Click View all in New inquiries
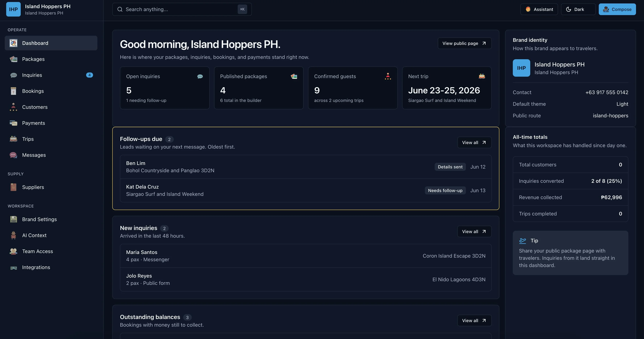The height and width of the screenshot is (339, 644). [x=474, y=231]
